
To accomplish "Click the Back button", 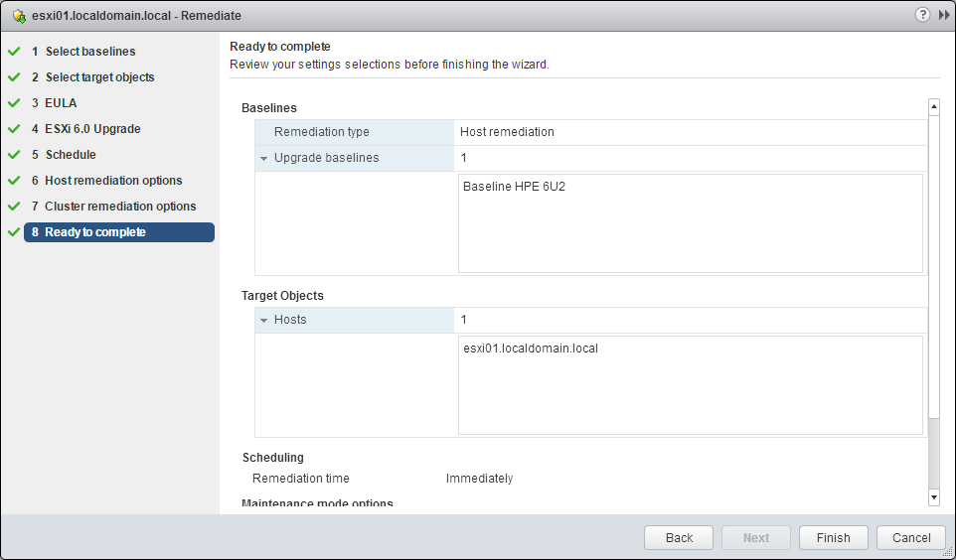I will 679,537.
